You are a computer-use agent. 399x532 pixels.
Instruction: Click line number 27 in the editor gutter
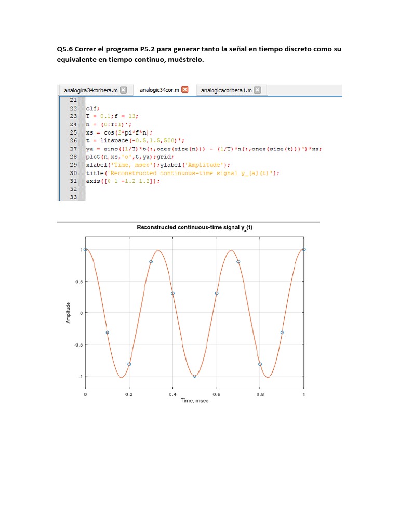click(x=73, y=149)
